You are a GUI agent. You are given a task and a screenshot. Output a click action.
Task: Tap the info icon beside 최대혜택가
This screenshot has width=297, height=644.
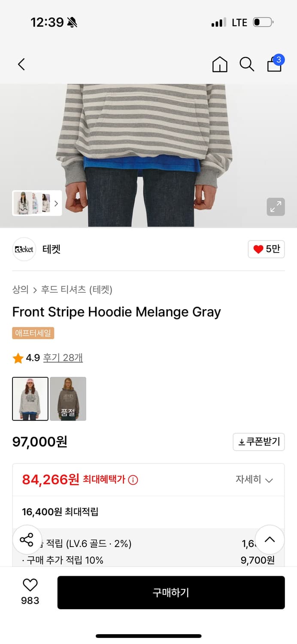pos(133,480)
